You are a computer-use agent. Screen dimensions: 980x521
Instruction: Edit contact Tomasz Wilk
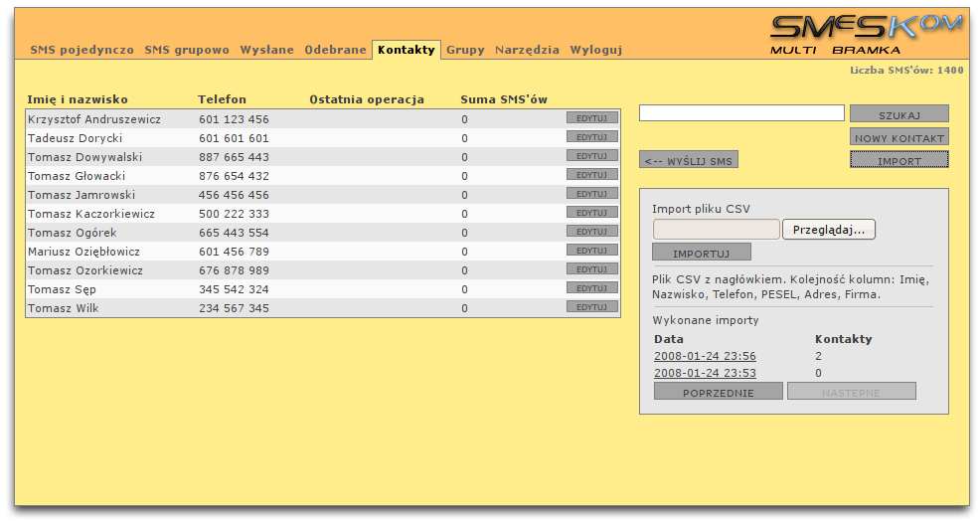click(x=592, y=306)
